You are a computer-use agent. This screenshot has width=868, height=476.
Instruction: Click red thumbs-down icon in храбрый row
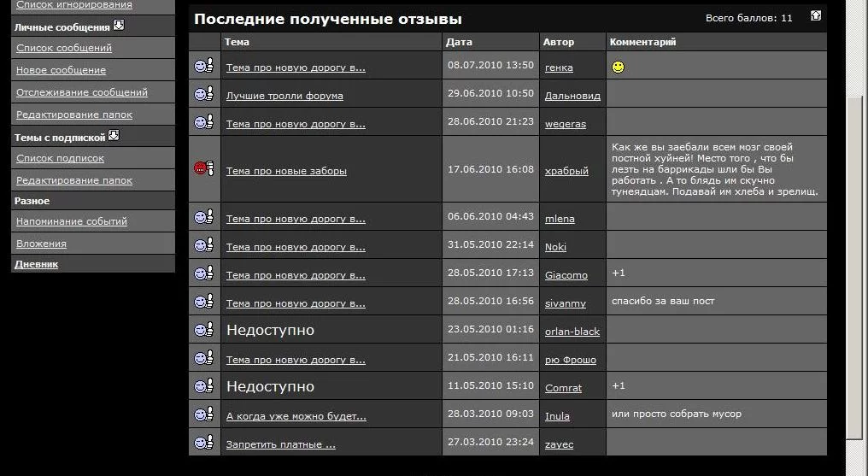click(204, 168)
